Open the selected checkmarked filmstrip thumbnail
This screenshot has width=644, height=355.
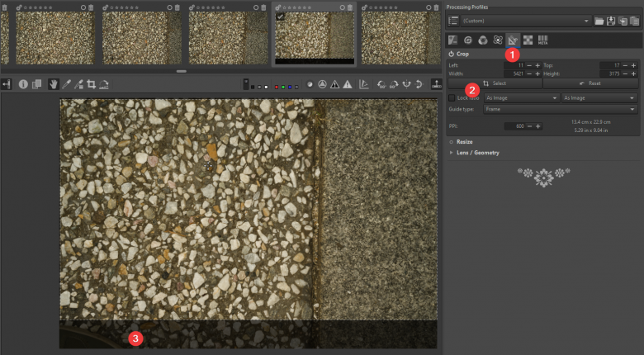point(315,38)
